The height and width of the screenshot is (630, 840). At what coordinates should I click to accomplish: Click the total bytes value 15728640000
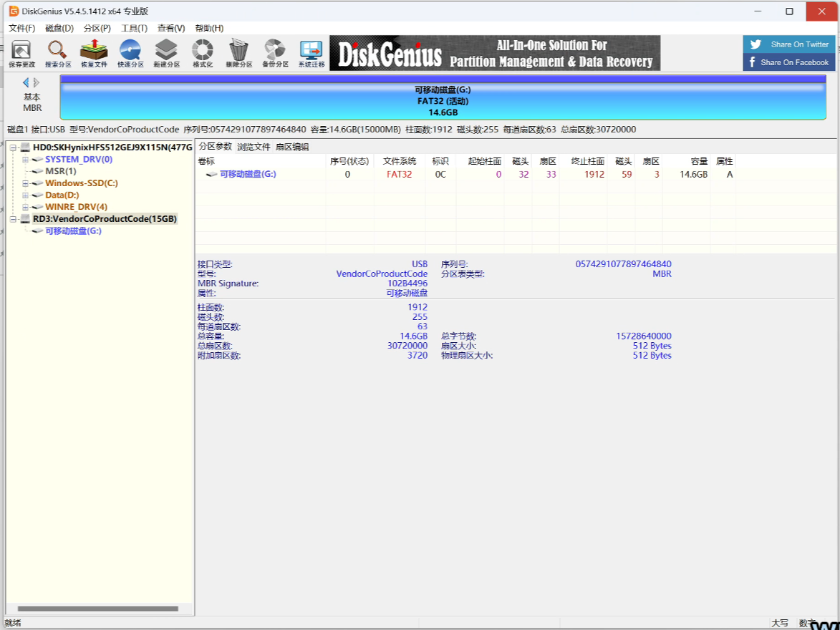click(x=643, y=336)
